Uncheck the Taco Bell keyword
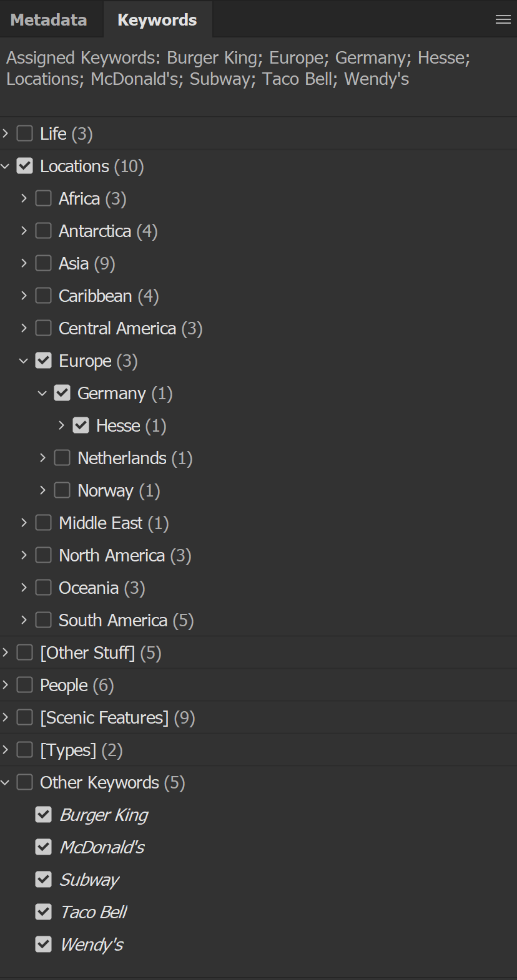Viewport: 517px width, 980px height. (43, 912)
